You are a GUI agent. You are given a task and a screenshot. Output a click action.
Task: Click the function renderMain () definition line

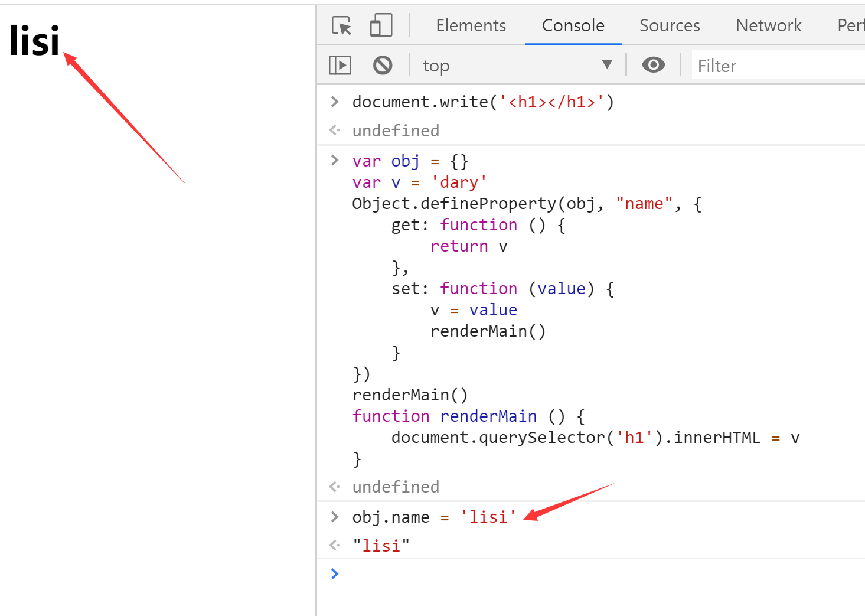click(469, 416)
